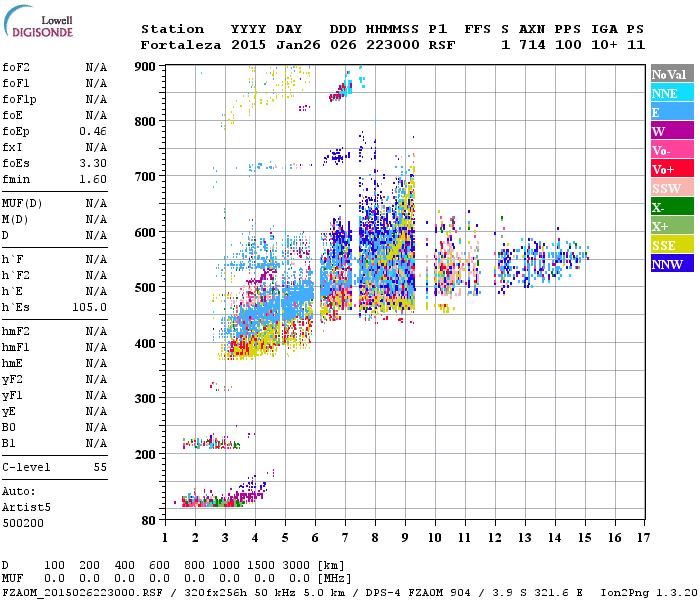Click the foEs value 3.30

pos(93,163)
